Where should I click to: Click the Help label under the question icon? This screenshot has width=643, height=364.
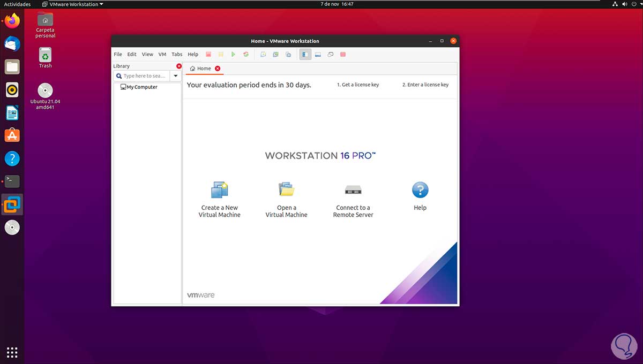coord(420,208)
